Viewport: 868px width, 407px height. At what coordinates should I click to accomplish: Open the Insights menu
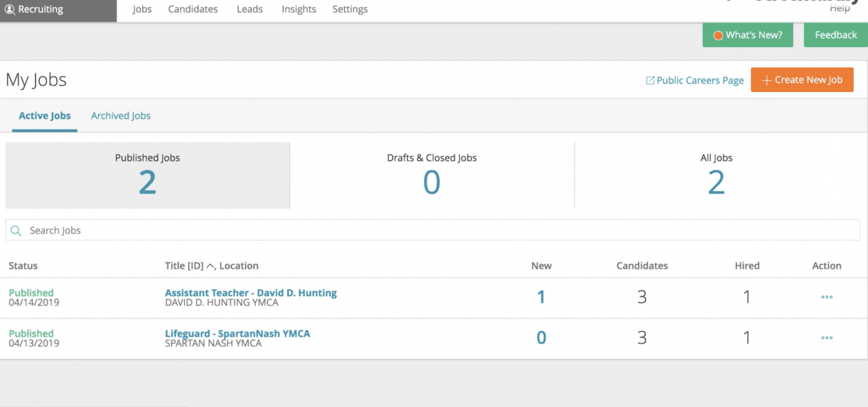point(299,10)
